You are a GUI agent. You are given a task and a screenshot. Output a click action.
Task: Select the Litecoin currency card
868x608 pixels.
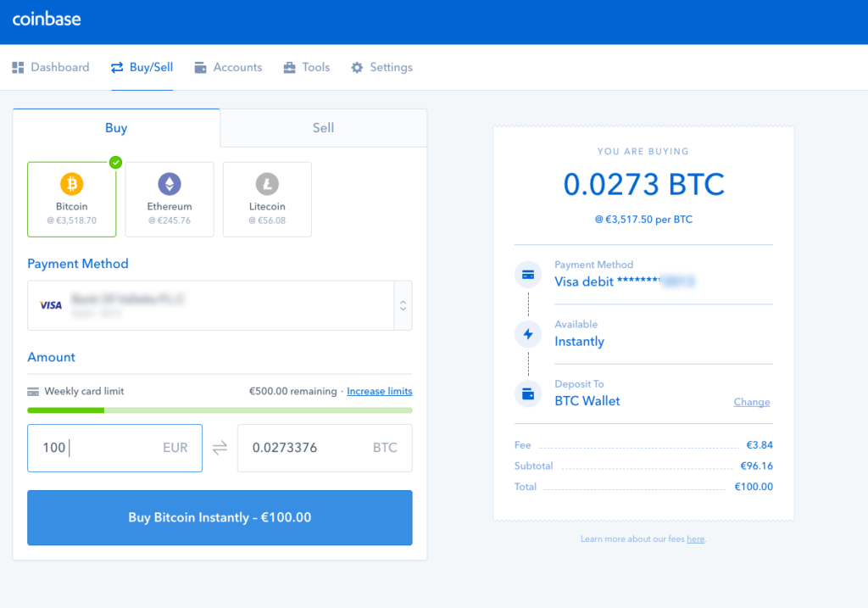267,199
